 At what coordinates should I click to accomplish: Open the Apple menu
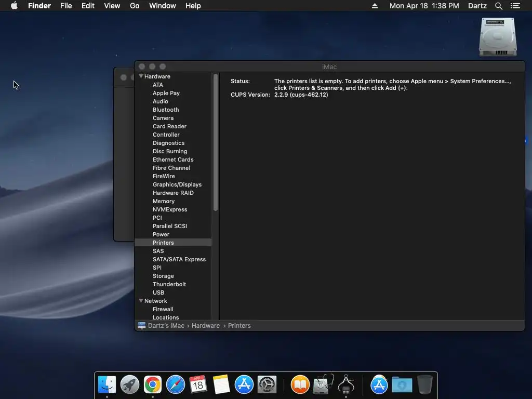[14, 6]
